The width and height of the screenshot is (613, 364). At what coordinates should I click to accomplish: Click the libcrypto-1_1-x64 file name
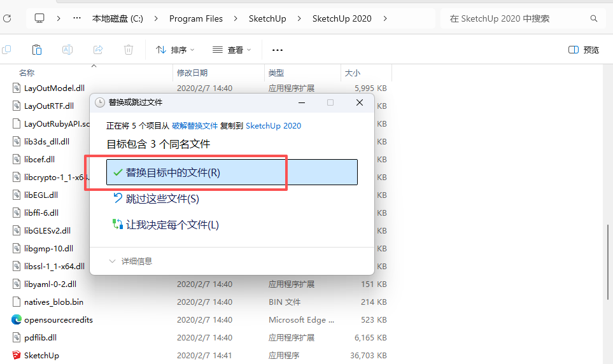[x=57, y=177]
